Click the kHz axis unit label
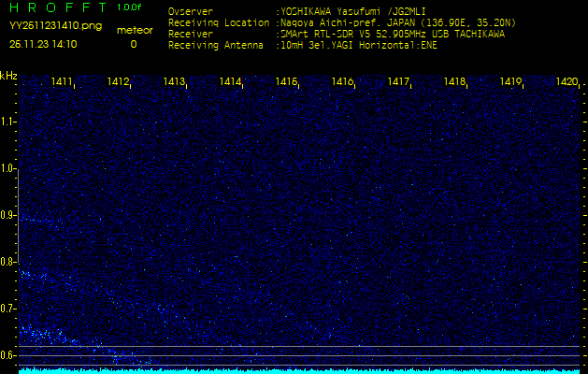 (8, 76)
